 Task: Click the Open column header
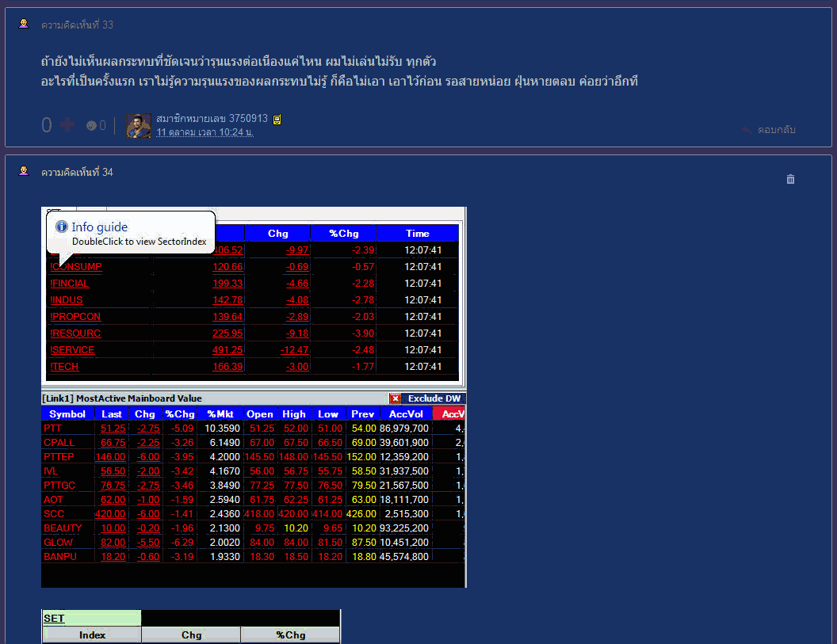[260, 414]
